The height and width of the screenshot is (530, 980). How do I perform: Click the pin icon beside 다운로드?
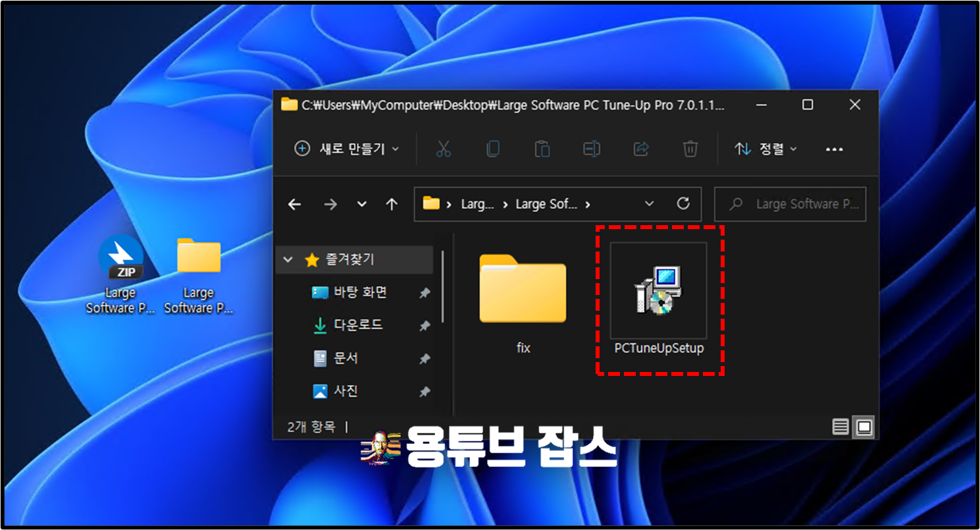pos(425,326)
